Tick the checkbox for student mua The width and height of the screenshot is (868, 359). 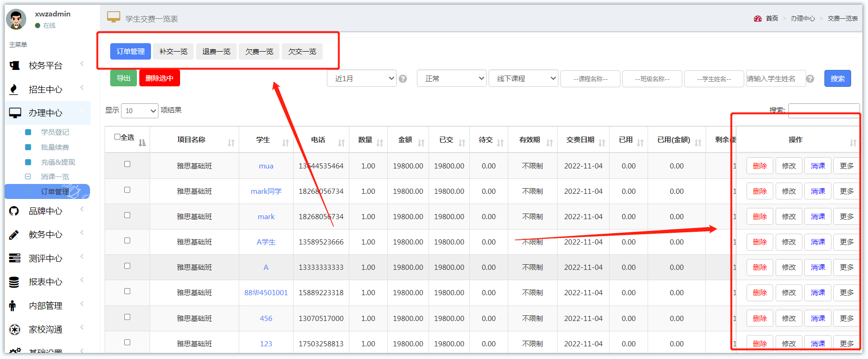click(127, 164)
